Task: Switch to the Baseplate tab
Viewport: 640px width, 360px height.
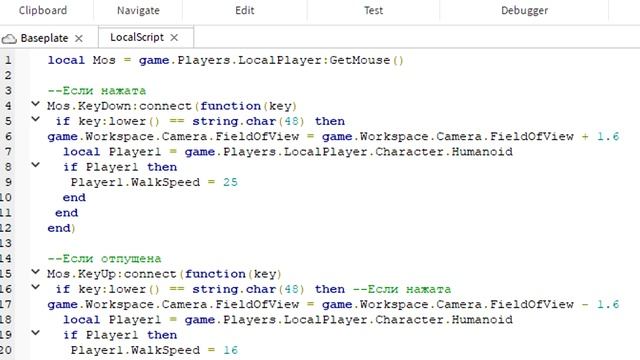Action: 44,38
